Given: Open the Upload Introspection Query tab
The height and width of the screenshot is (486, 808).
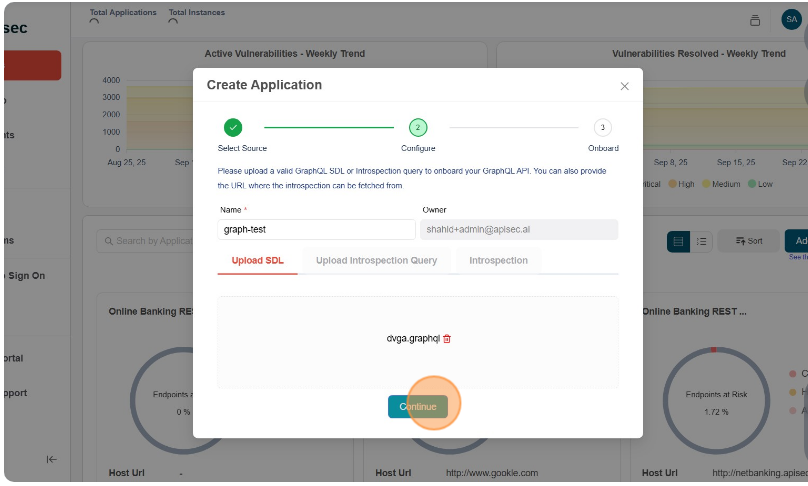Looking at the screenshot, I should [376, 260].
